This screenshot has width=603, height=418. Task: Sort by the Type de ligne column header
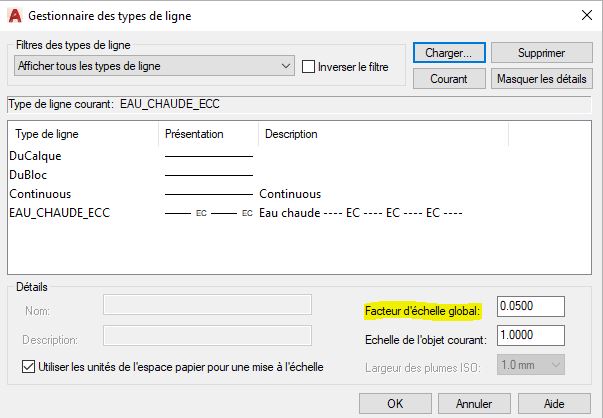(x=48, y=134)
